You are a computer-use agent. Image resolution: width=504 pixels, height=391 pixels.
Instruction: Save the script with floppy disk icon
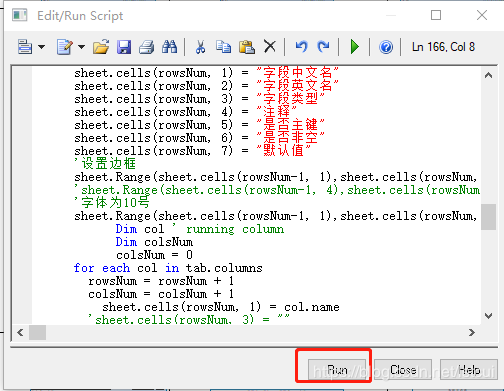[x=124, y=47]
